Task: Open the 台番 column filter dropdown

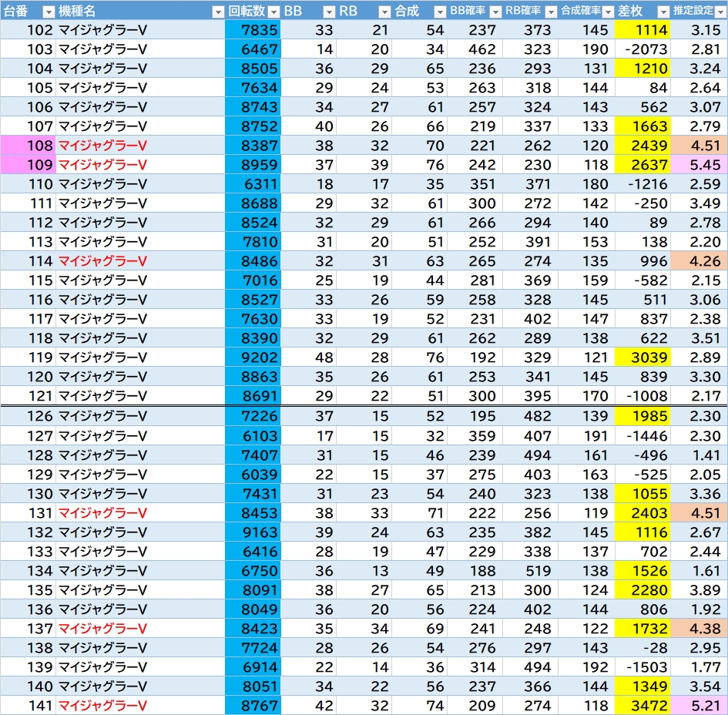Action: (49, 12)
